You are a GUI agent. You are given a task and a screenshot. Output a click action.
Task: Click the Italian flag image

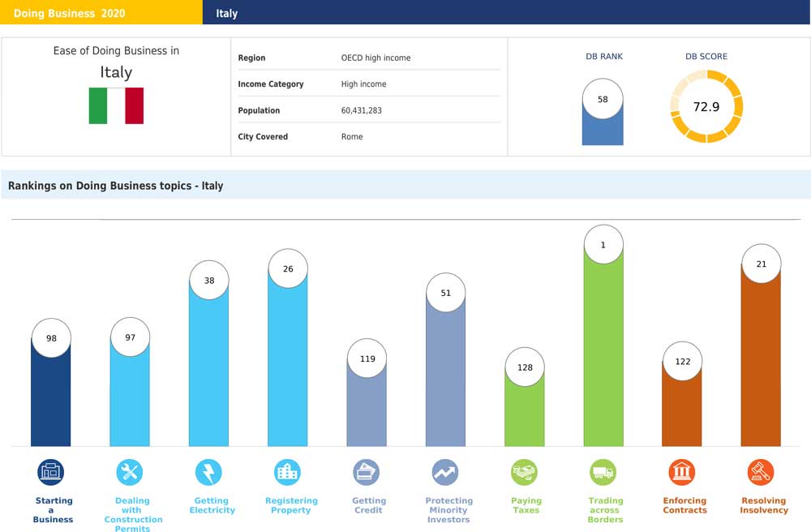click(116, 106)
